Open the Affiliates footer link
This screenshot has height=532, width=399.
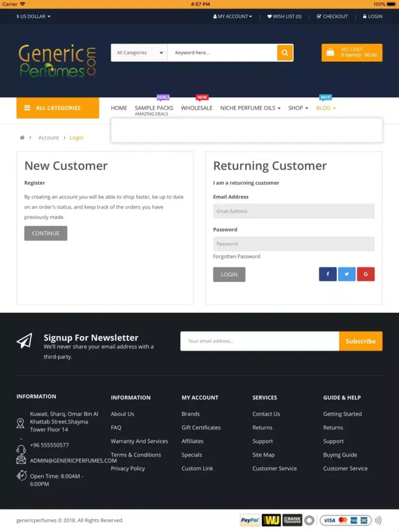[x=193, y=441]
